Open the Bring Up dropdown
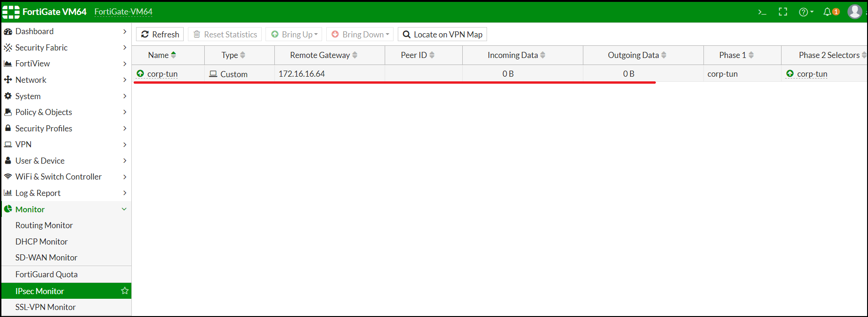868x317 pixels. click(x=294, y=34)
